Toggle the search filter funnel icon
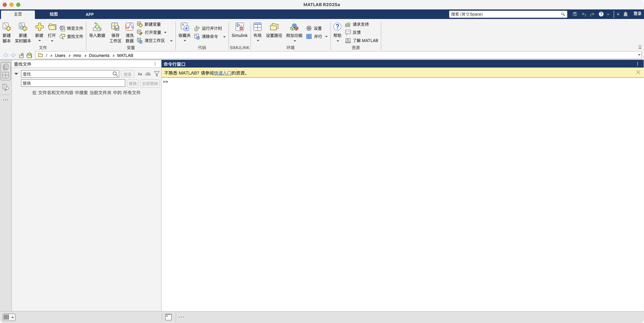The height and width of the screenshot is (323, 644). (157, 74)
